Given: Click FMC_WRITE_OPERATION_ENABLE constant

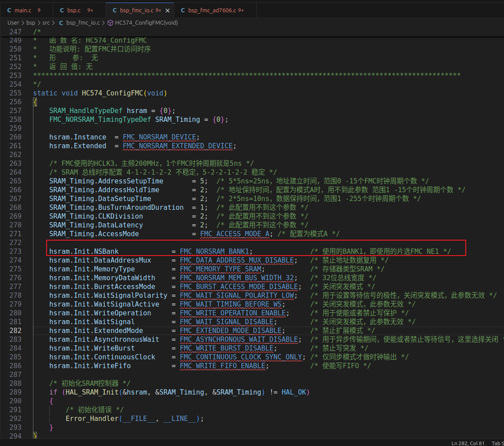Looking at the screenshot, I should (233, 313).
